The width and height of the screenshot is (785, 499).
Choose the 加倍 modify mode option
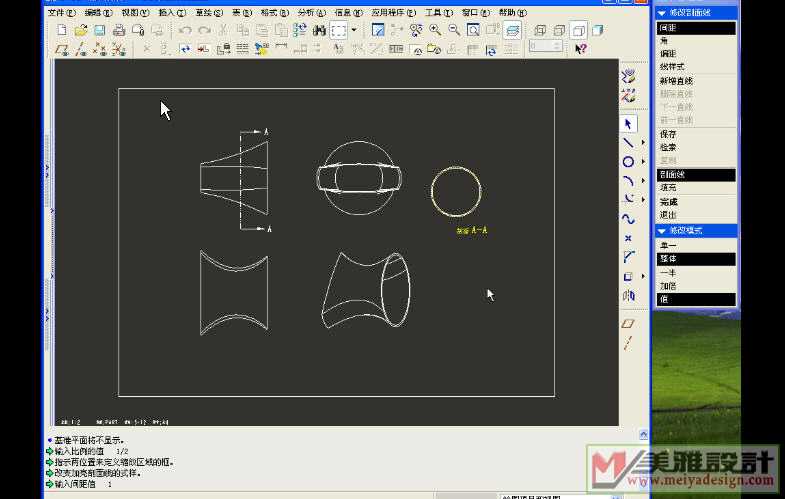(668, 286)
